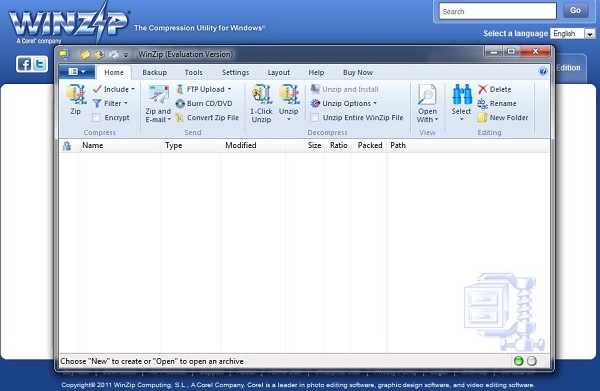600x391 pixels.
Task: Click the Rename button
Action: (x=497, y=103)
